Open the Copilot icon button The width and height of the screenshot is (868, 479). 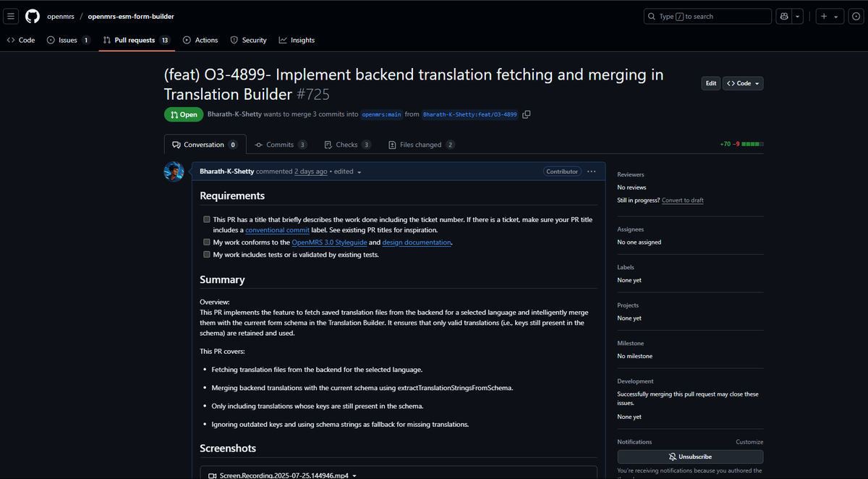(783, 16)
